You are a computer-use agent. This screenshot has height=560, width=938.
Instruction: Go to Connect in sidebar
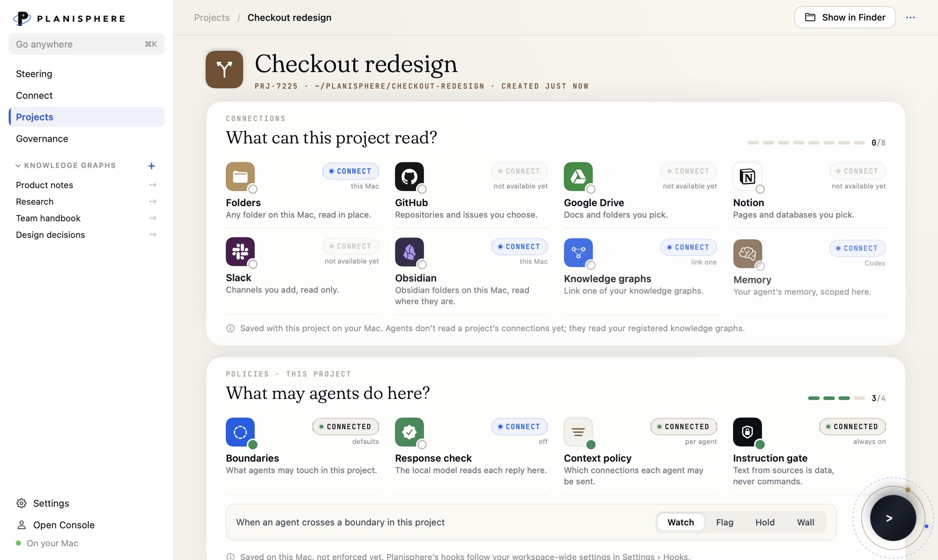(x=87, y=95)
